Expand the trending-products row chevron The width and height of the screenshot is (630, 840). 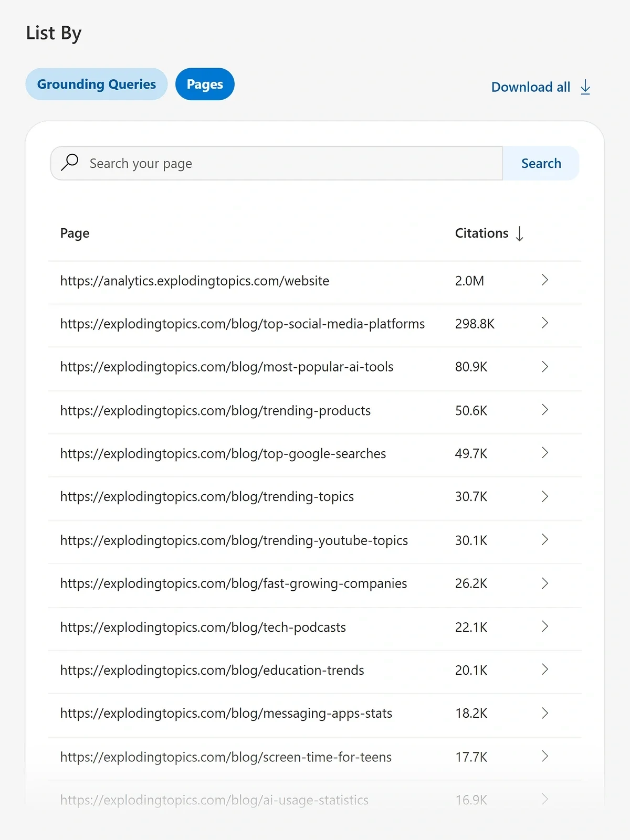(x=545, y=410)
